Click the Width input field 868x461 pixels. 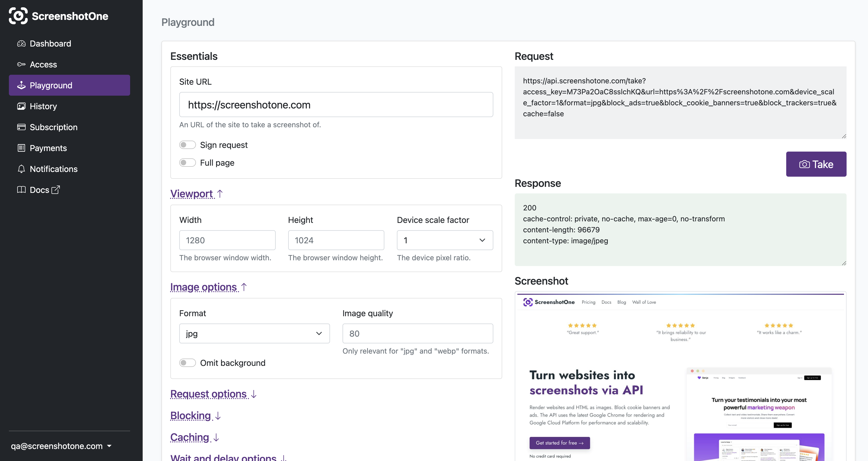[x=227, y=240]
